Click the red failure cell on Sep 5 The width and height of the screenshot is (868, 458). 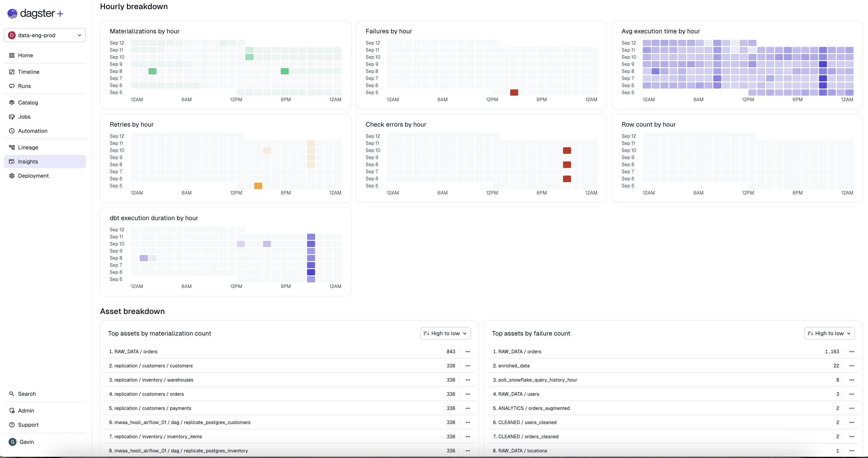[x=514, y=92]
